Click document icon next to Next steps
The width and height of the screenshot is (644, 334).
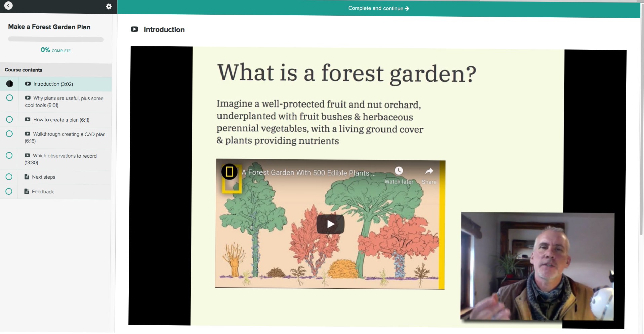pos(27,177)
